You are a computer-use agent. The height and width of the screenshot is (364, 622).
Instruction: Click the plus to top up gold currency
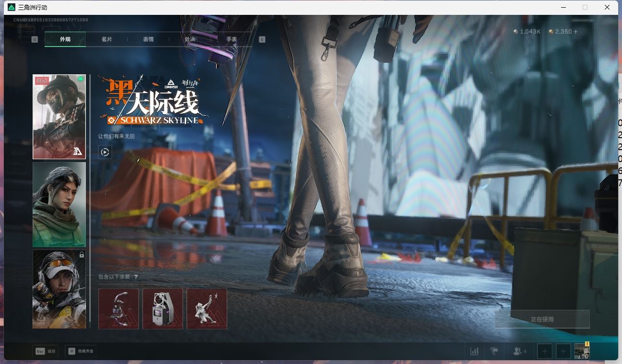575,32
